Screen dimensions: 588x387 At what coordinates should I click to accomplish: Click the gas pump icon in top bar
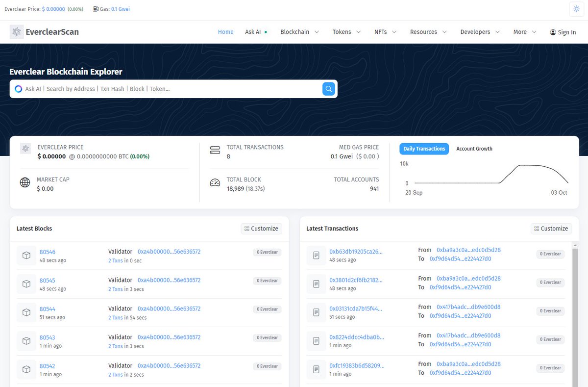click(94, 9)
